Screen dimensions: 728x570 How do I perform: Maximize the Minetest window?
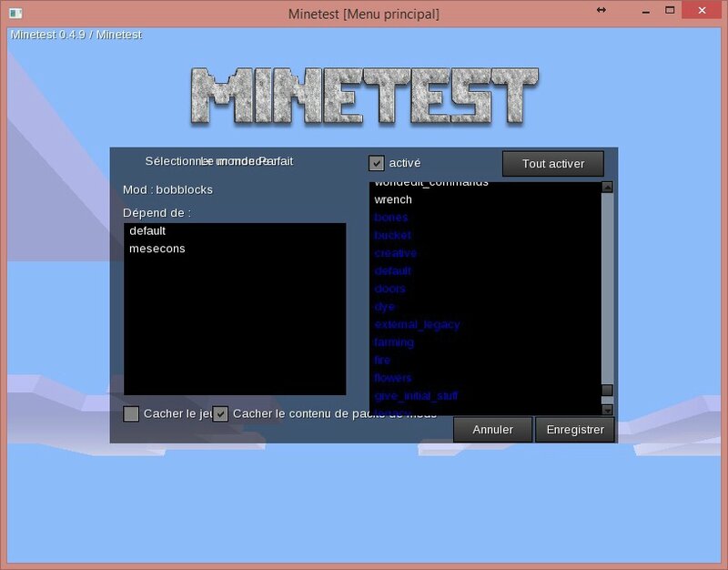(x=670, y=10)
